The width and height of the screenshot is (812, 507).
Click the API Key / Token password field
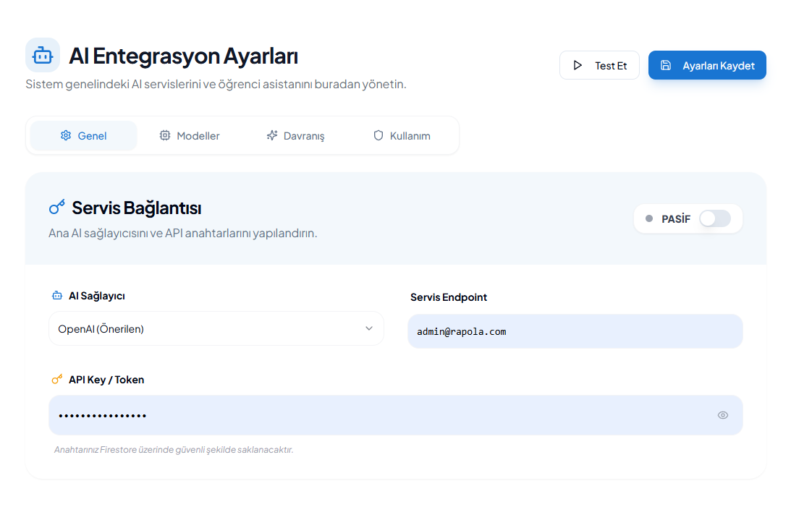click(396, 415)
